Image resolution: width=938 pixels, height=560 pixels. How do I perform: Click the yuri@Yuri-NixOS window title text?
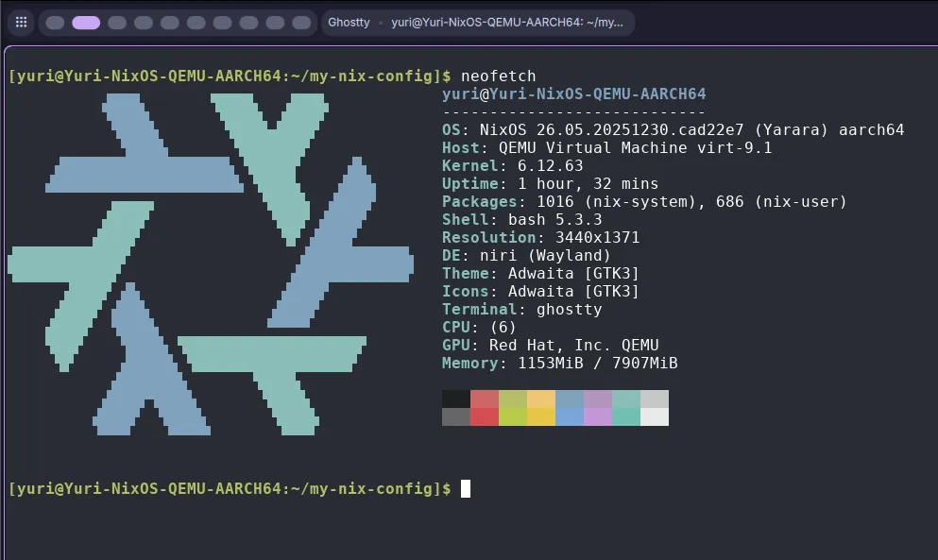[507, 23]
